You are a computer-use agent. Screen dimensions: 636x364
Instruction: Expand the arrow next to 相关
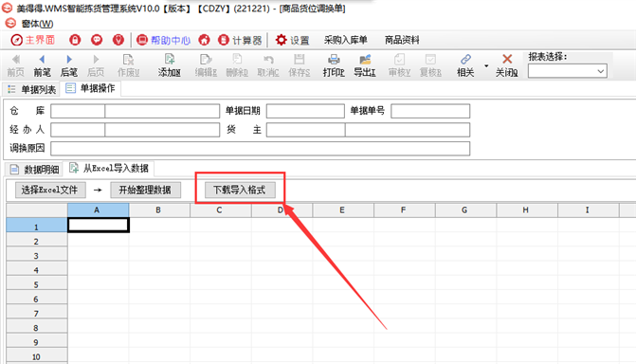click(x=486, y=65)
